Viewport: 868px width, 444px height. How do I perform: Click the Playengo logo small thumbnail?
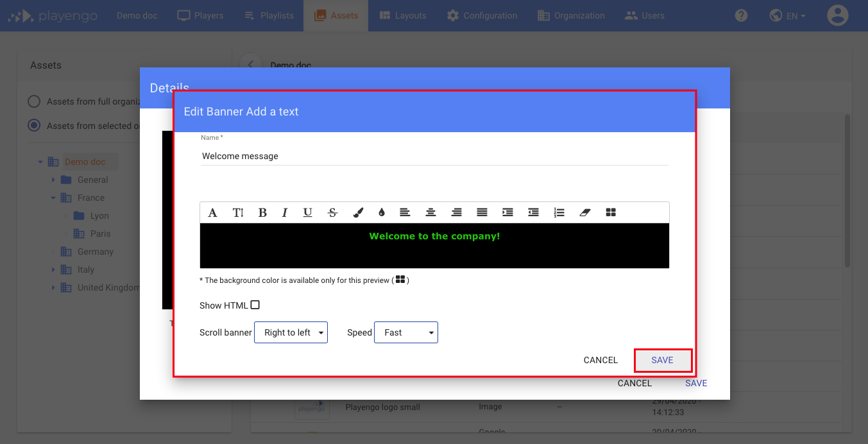[312, 407]
